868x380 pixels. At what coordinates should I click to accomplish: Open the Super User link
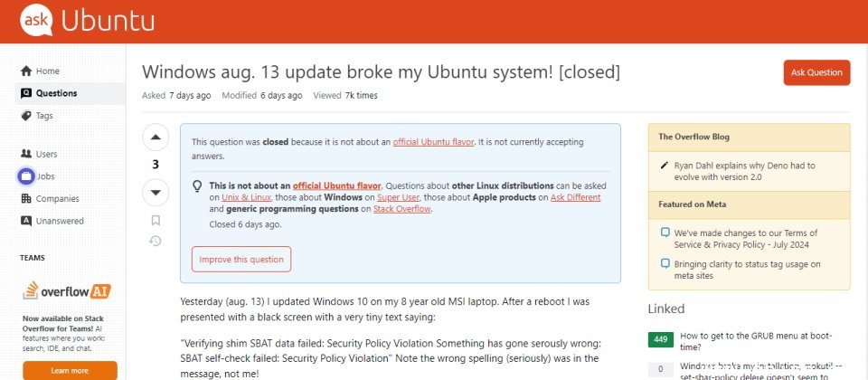pyautogui.click(x=398, y=197)
